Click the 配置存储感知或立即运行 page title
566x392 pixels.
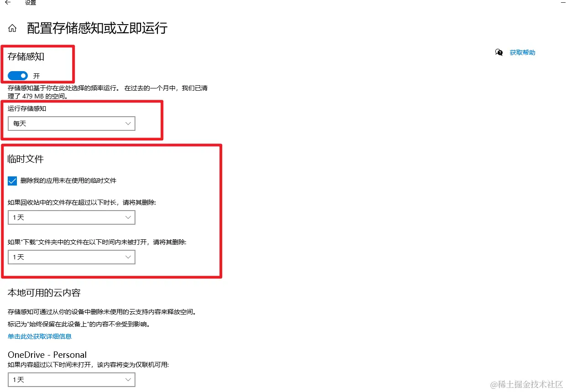click(x=97, y=28)
